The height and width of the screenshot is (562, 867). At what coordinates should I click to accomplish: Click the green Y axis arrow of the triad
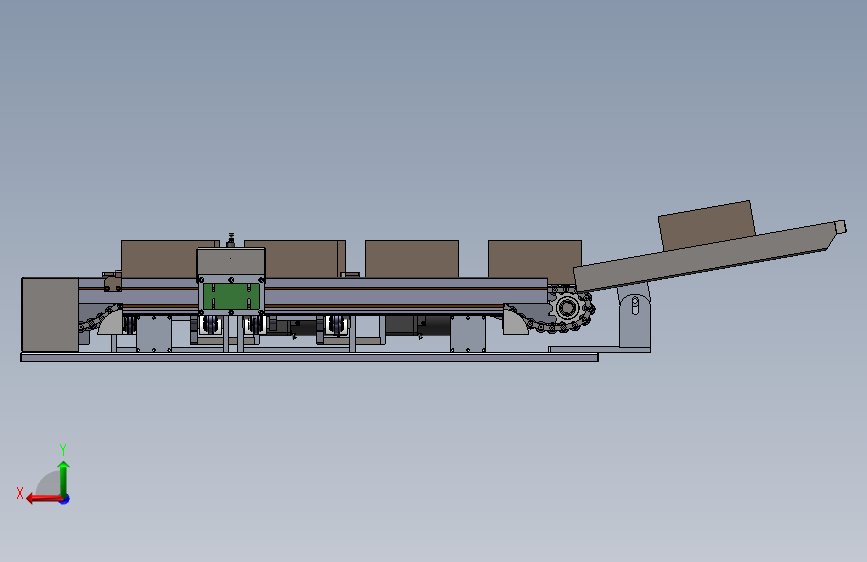click(64, 478)
